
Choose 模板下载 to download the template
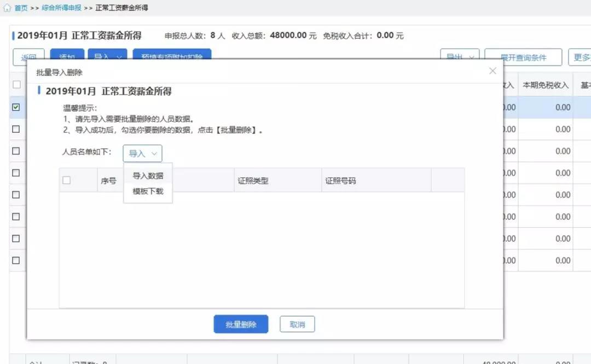(147, 192)
